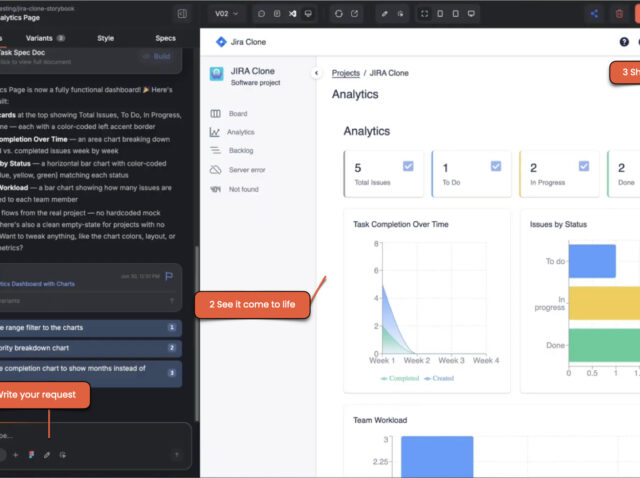Open project in VS Code icon
640x478 pixels.
pyautogui.click(x=293, y=14)
